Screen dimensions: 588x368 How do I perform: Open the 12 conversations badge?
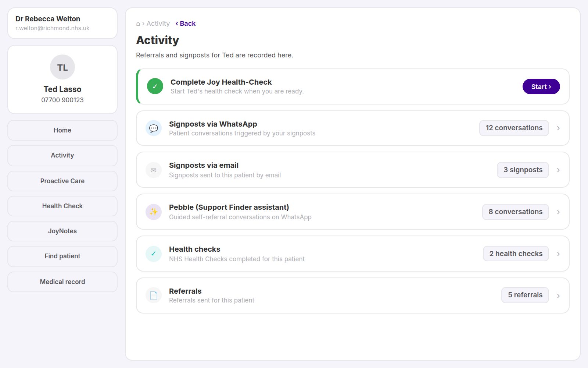tap(514, 128)
